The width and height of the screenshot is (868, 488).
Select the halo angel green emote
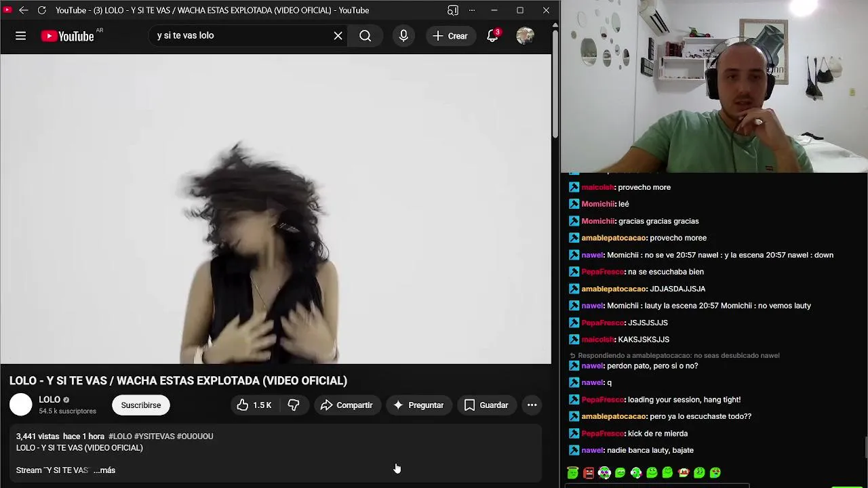click(x=573, y=473)
